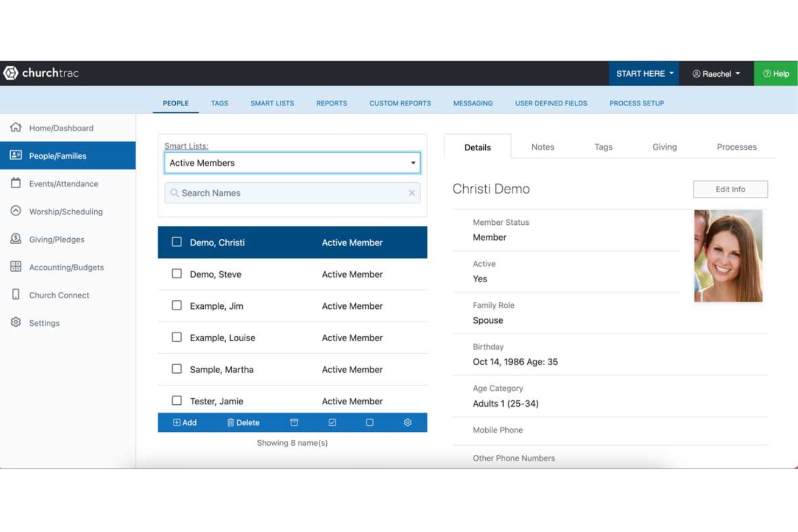The width and height of the screenshot is (798, 532).
Task: Clear the name search with the X icon
Action: click(x=412, y=193)
